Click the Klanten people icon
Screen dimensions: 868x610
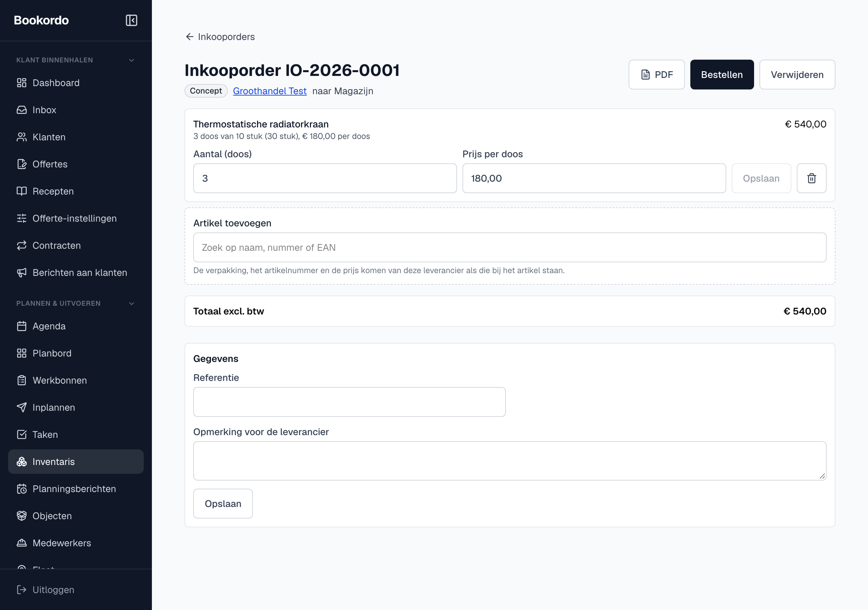(22, 137)
